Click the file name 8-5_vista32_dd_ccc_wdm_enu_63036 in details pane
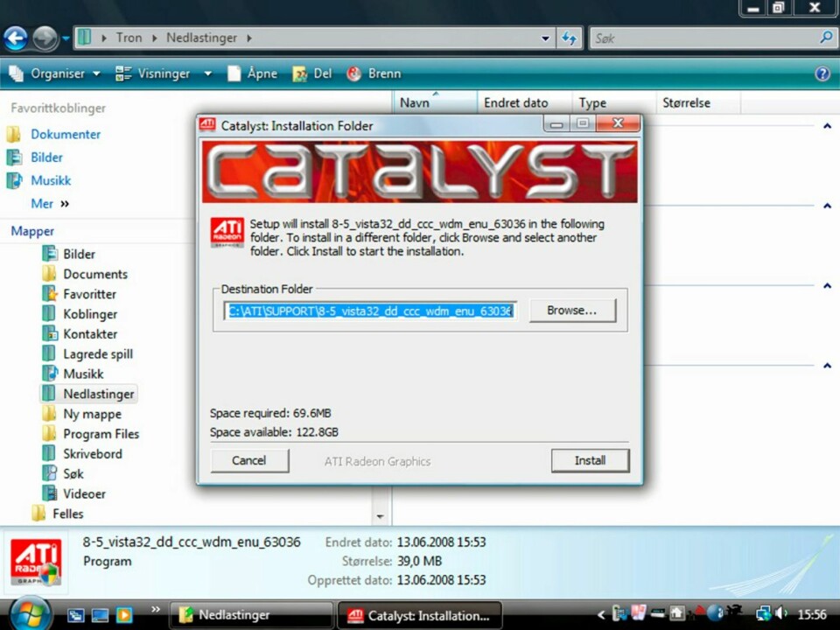The image size is (840, 630). (192, 542)
